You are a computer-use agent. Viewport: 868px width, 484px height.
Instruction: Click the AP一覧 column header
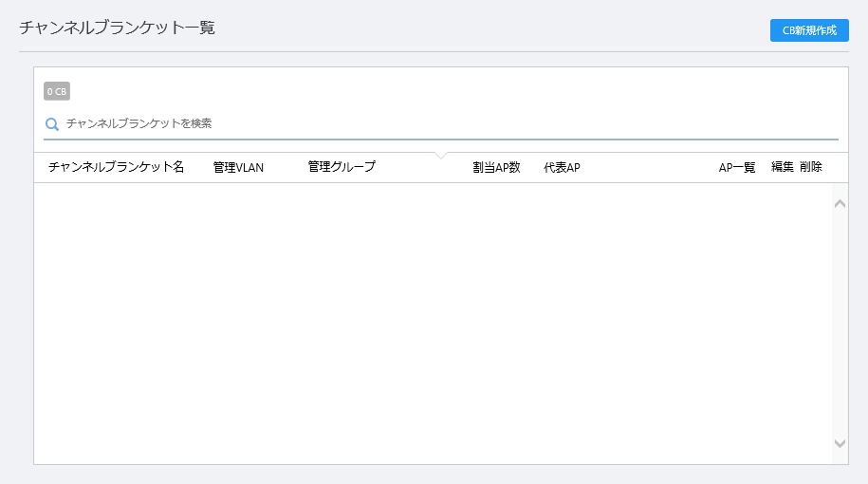click(737, 167)
